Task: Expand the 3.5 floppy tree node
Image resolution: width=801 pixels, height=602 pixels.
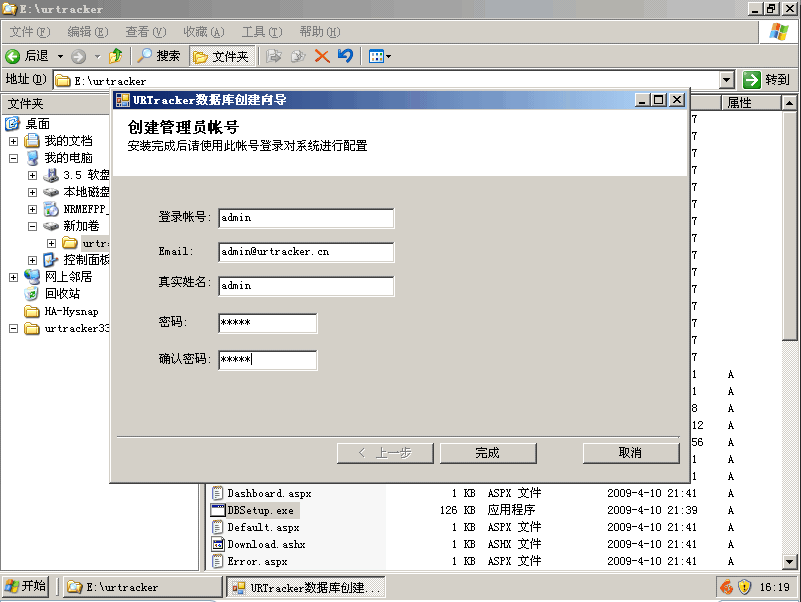Action: click(x=32, y=175)
